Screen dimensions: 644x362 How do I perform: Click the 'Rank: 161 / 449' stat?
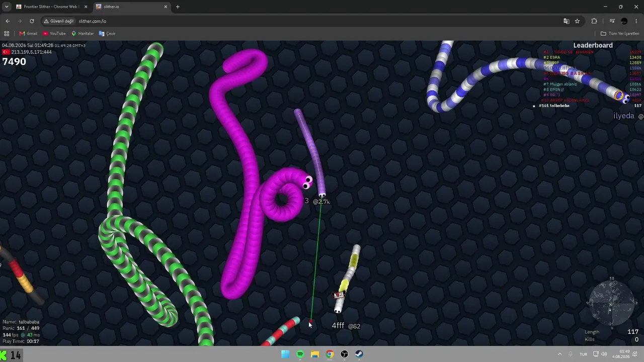click(x=21, y=328)
